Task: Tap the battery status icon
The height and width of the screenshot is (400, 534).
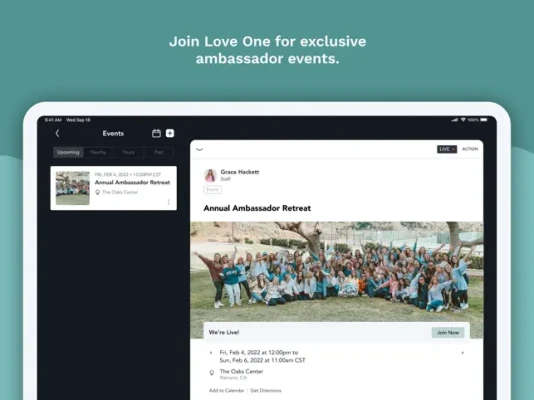Action: coord(484,120)
